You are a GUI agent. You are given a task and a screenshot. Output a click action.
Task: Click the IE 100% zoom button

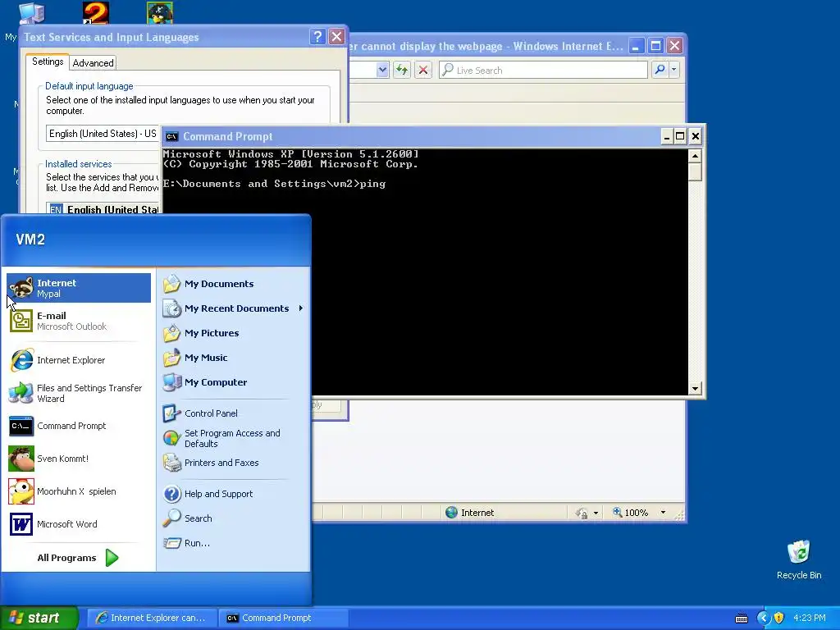631,513
